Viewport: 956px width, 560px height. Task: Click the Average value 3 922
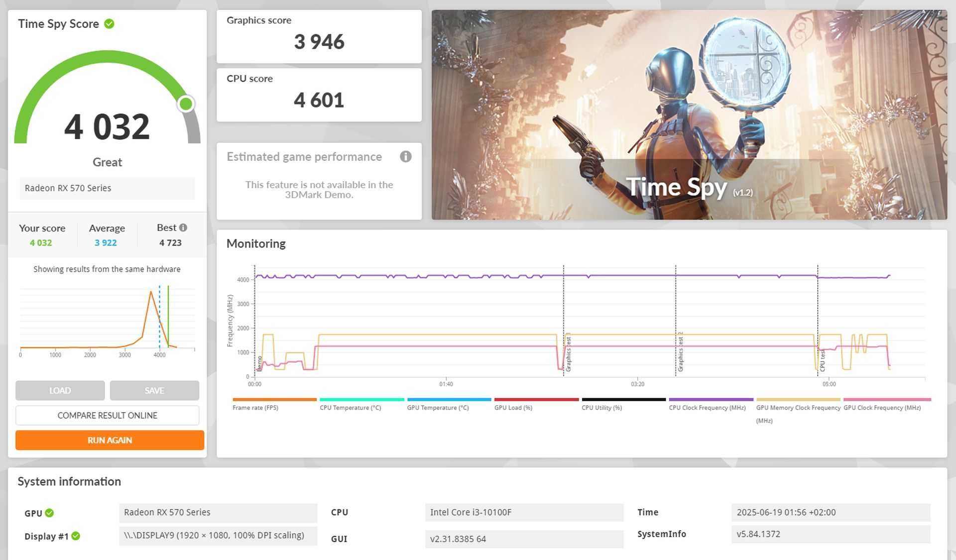pyautogui.click(x=106, y=243)
